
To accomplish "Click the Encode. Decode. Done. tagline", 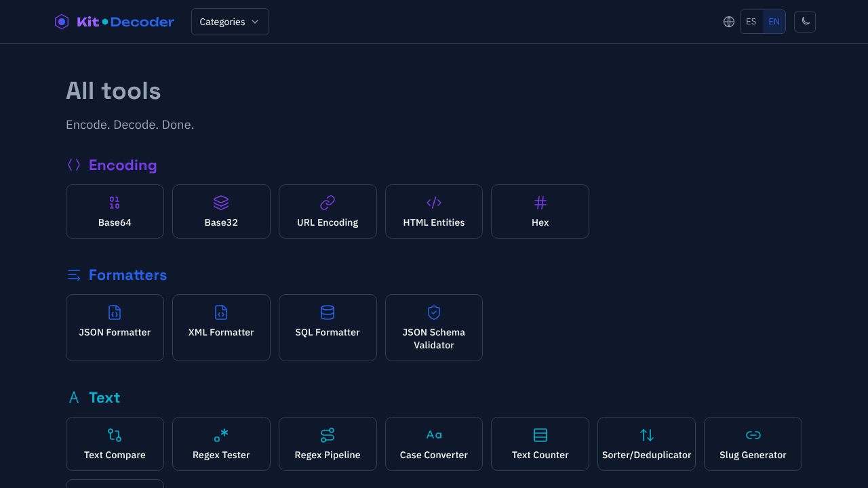I will coord(130,125).
